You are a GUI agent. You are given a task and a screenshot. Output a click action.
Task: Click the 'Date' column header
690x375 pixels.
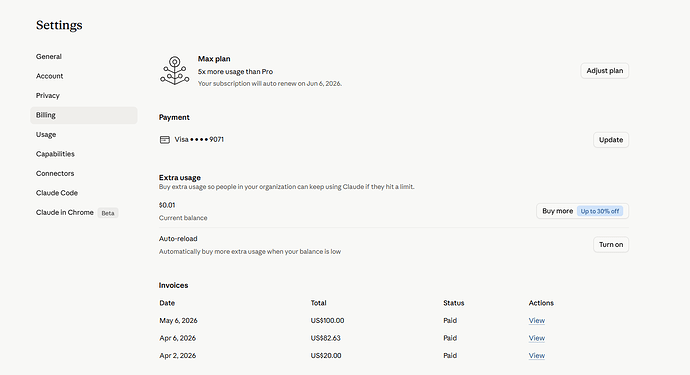coord(167,303)
